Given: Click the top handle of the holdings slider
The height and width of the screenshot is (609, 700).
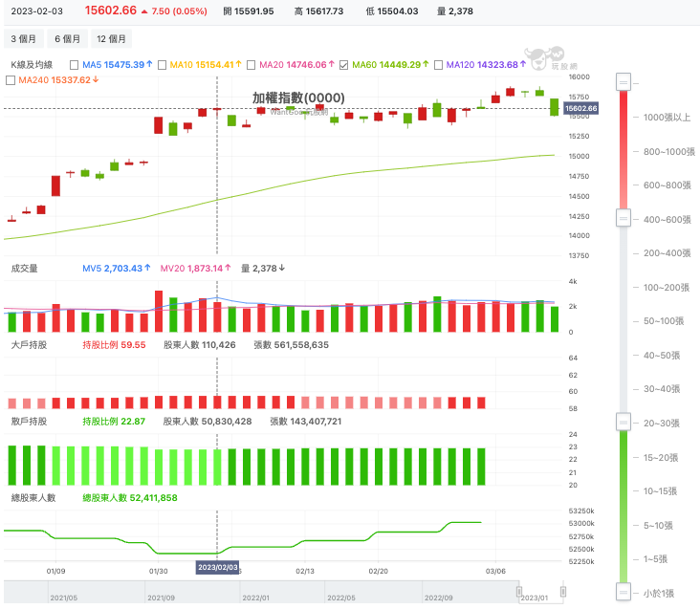Looking at the screenshot, I should [x=623, y=82].
